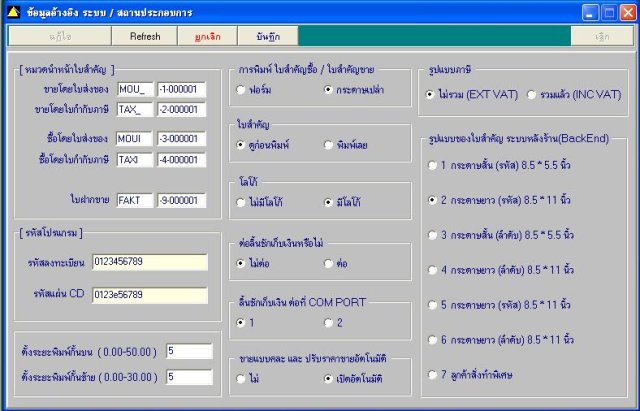Click the registration code field 0123456789
The image size is (640, 411).
[150, 262]
